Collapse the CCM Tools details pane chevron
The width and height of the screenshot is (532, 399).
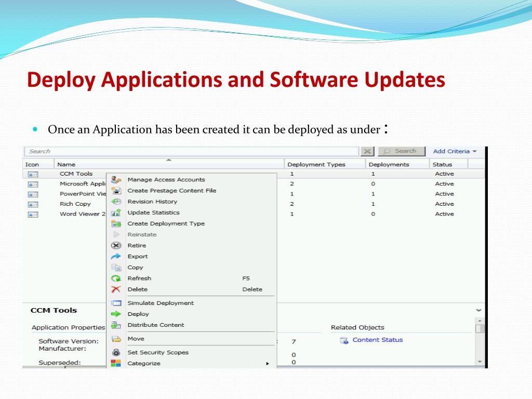click(x=478, y=310)
